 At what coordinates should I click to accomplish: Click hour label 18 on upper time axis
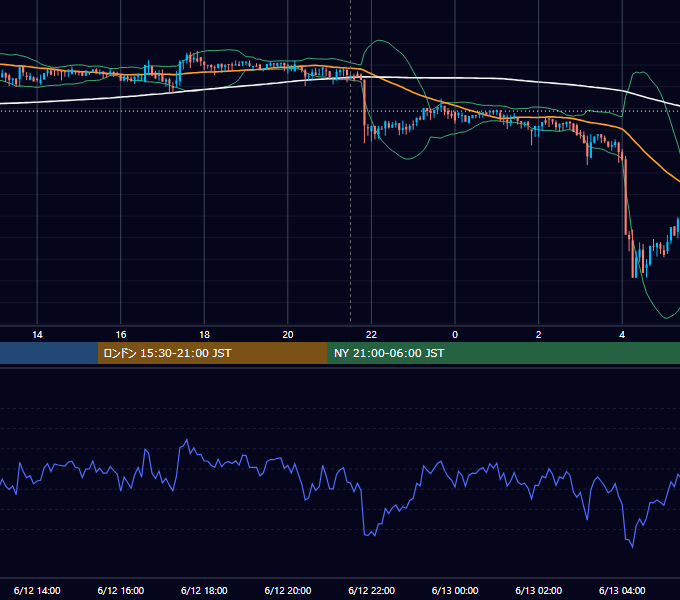tap(204, 335)
